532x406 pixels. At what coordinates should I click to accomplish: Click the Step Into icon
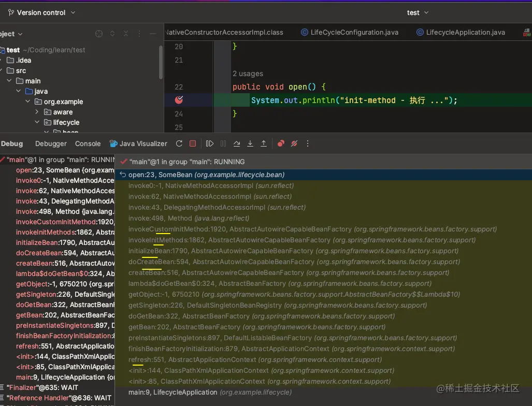250,143
